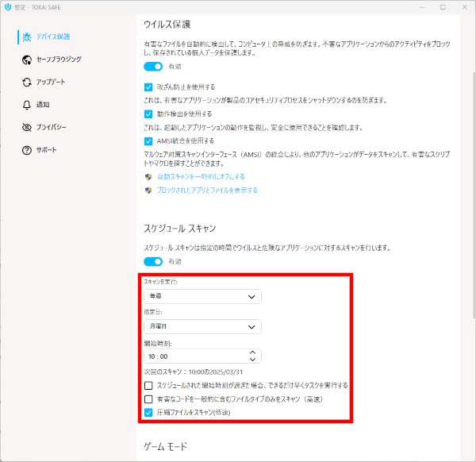Open サポート section in sidebar
The width and height of the screenshot is (476, 462).
click(47, 150)
